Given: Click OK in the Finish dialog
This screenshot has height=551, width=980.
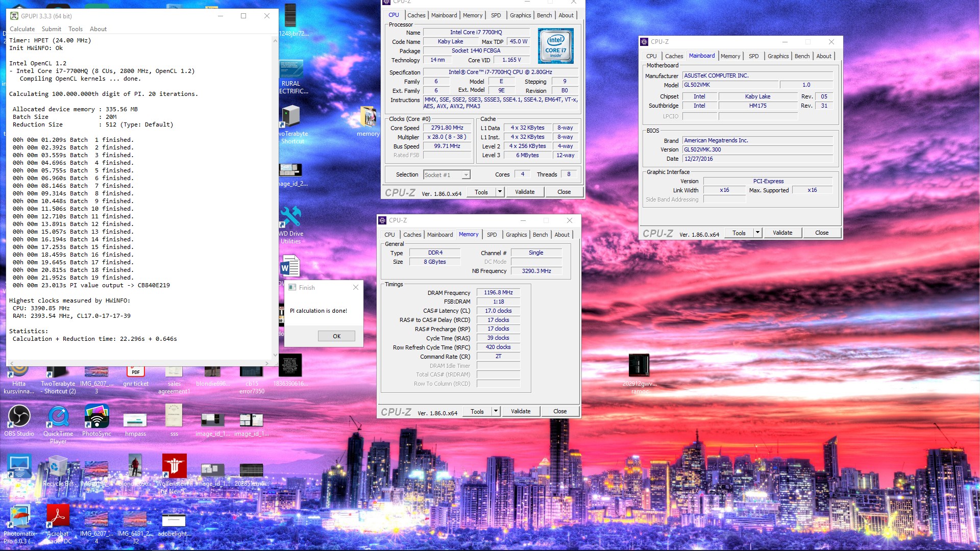Looking at the screenshot, I should pyautogui.click(x=337, y=336).
